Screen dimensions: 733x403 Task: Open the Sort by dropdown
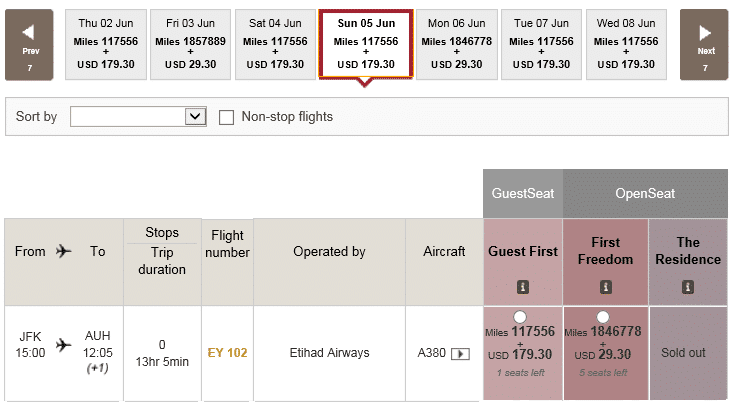coord(138,116)
